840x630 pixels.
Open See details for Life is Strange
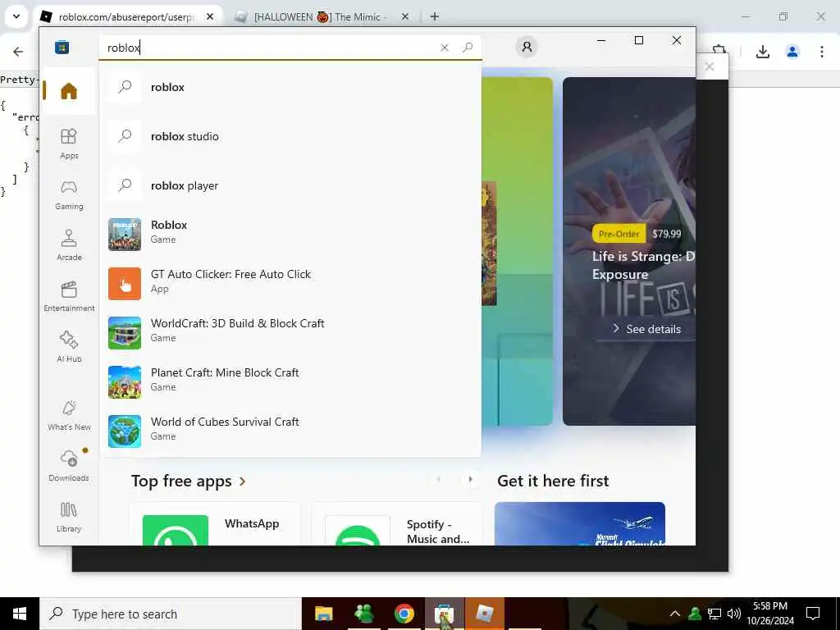click(x=647, y=329)
